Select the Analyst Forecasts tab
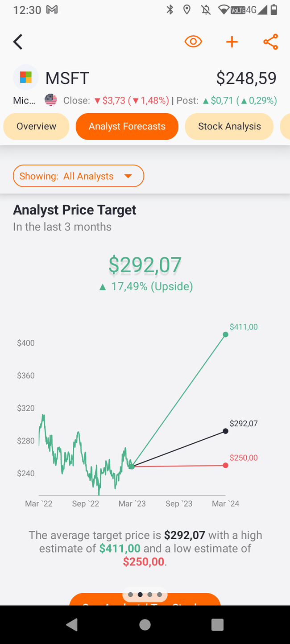This screenshot has height=644, width=290. [127, 126]
